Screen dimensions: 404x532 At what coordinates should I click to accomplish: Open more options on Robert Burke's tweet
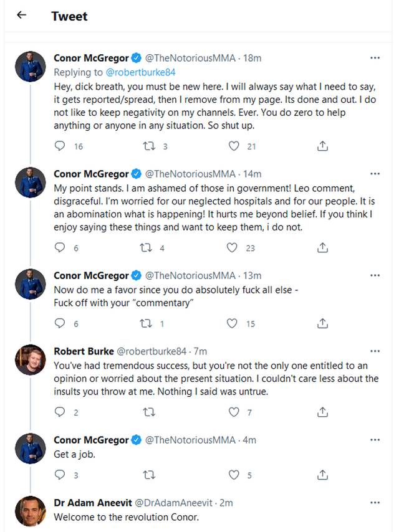click(375, 351)
